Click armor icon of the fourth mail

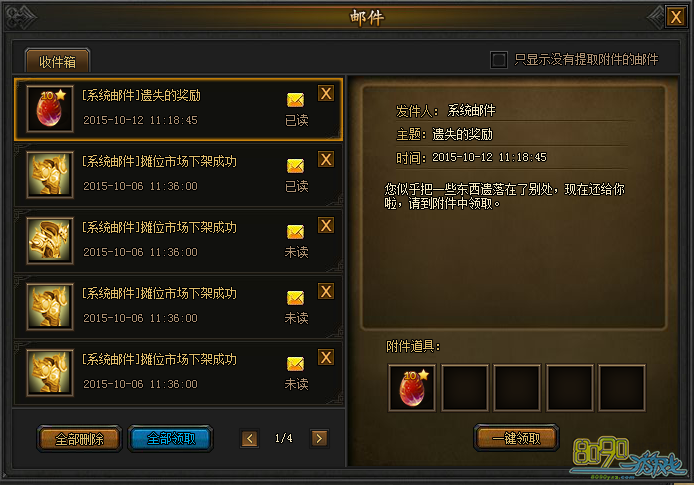coord(50,307)
